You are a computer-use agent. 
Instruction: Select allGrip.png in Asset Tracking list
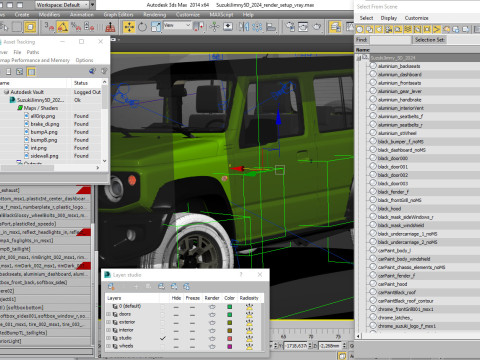point(43,116)
